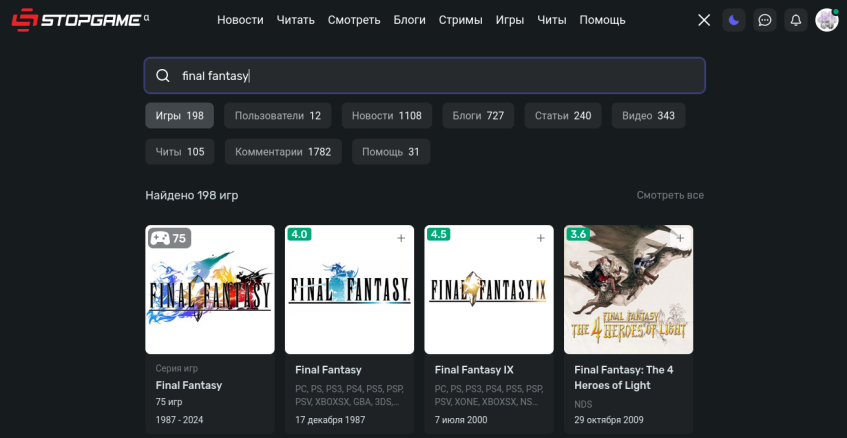Open the Смотреть menu
847x438 pixels.
(x=354, y=20)
